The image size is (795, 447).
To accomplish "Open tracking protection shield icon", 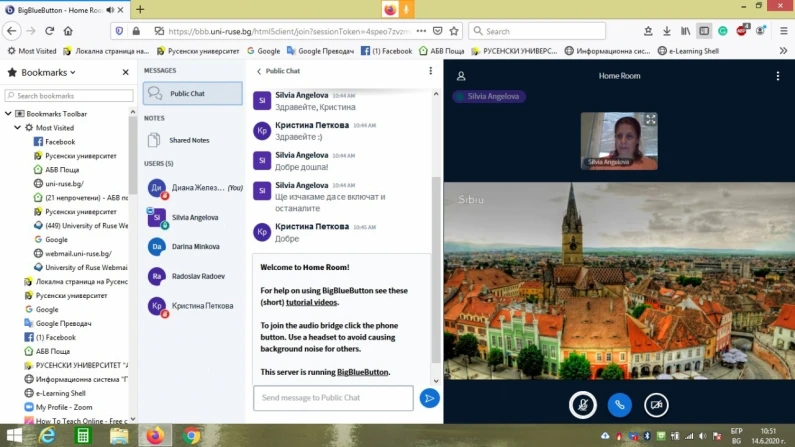I will click(x=119, y=31).
